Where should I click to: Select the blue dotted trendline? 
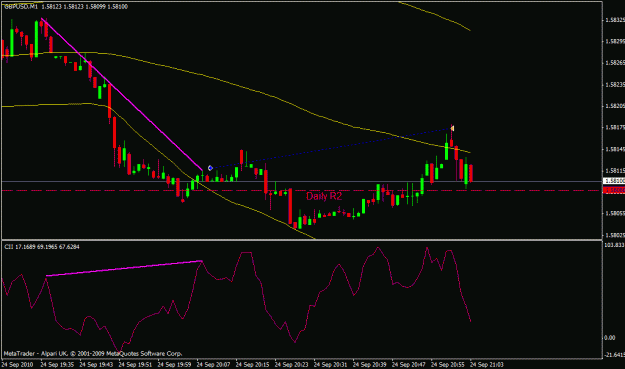coord(331,148)
